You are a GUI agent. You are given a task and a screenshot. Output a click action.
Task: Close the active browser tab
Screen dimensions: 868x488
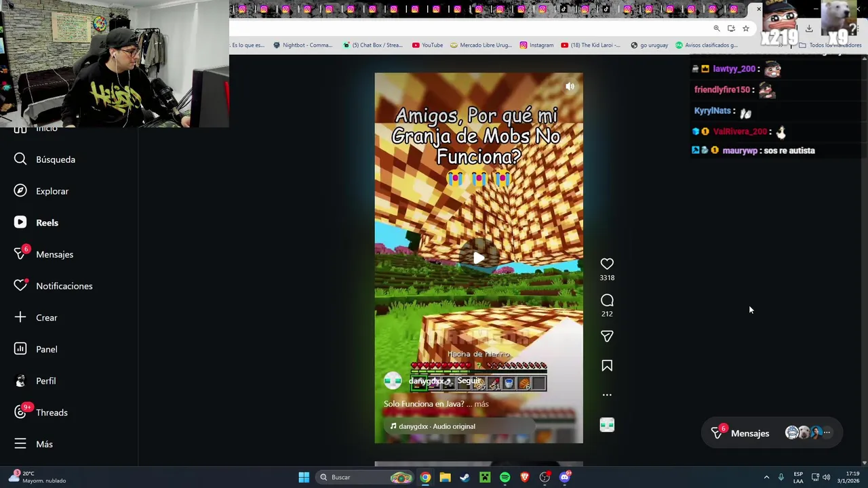click(x=759, y=9)
